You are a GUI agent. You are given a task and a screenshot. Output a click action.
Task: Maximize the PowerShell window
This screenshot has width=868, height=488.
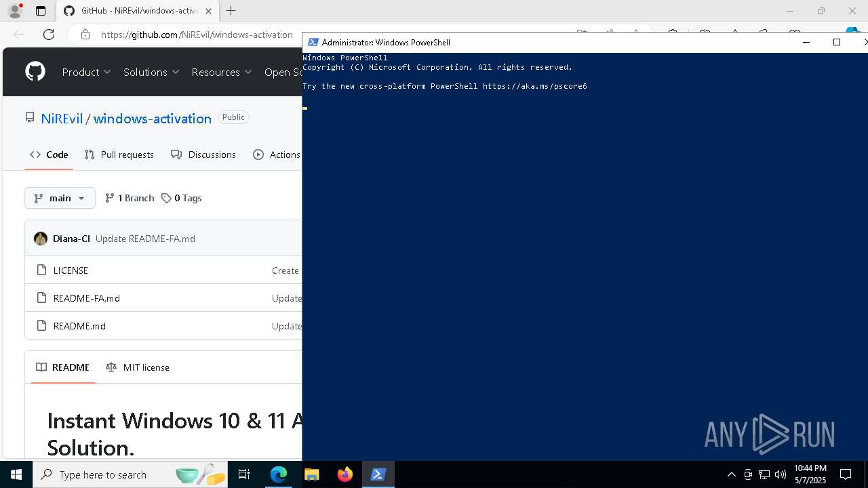(837, 42)
